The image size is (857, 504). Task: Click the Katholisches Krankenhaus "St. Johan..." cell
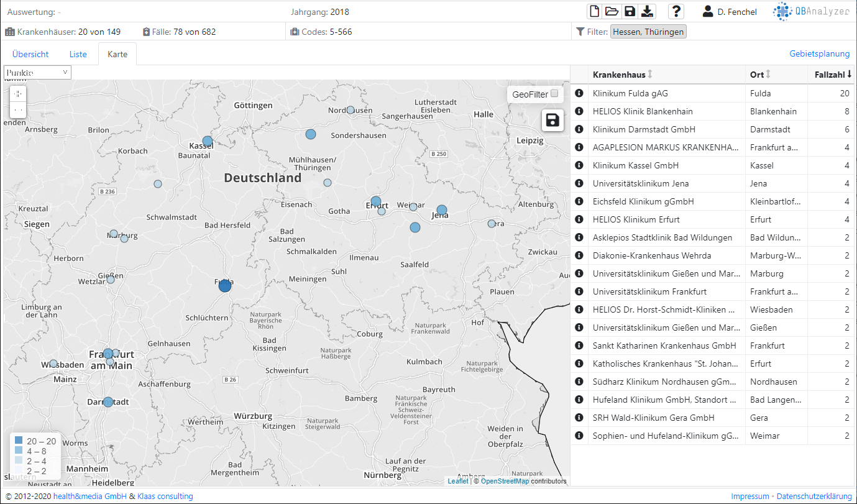tap(666, 364)
